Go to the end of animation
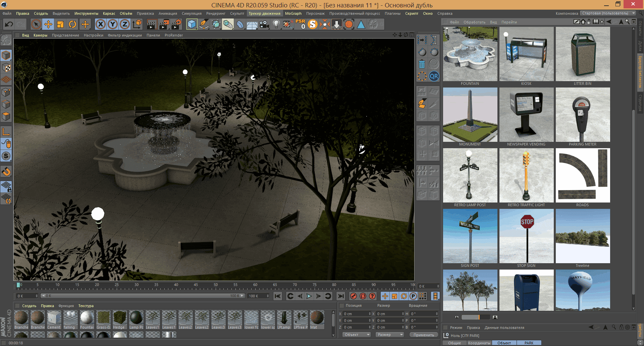The width and height of the screenshot is (644, 346). [341, 296]
